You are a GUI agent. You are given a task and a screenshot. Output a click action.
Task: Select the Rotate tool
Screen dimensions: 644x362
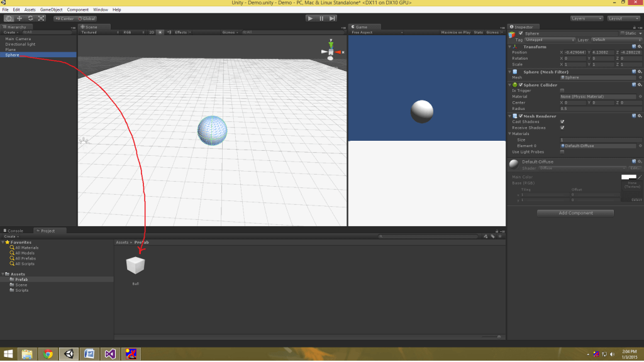(30, 18)
